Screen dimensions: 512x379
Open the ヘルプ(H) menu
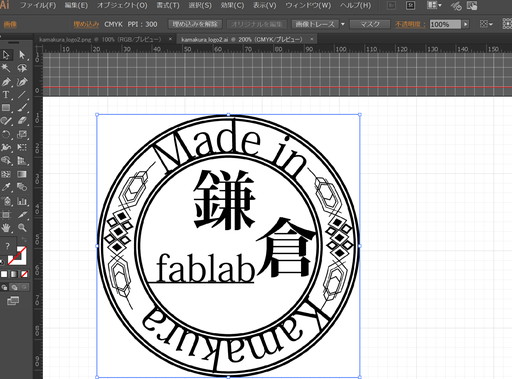coord(355,5)
